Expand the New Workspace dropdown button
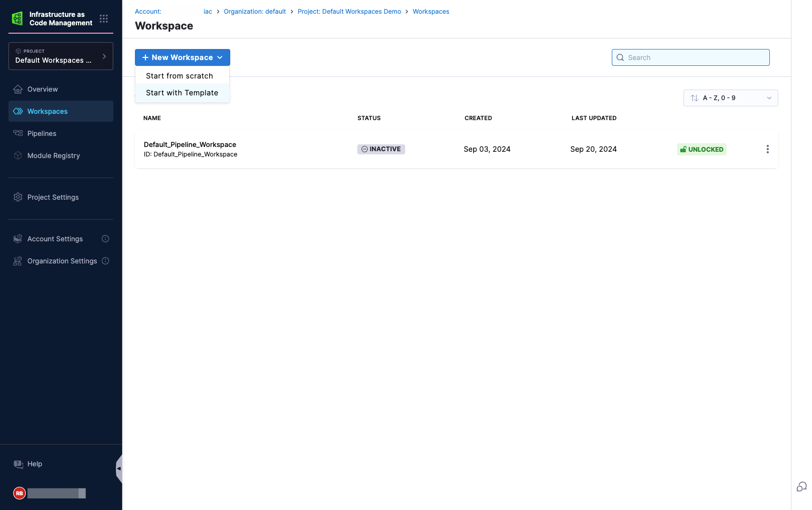Image resolution: width=812 pixels, height=510 pixels. pyautogui.click(x=182, y=57)
